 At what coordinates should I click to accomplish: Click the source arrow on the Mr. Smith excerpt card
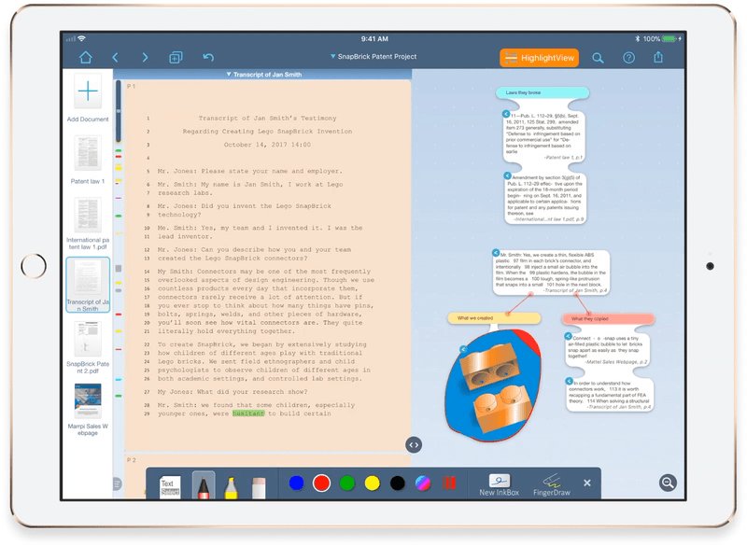496,253
